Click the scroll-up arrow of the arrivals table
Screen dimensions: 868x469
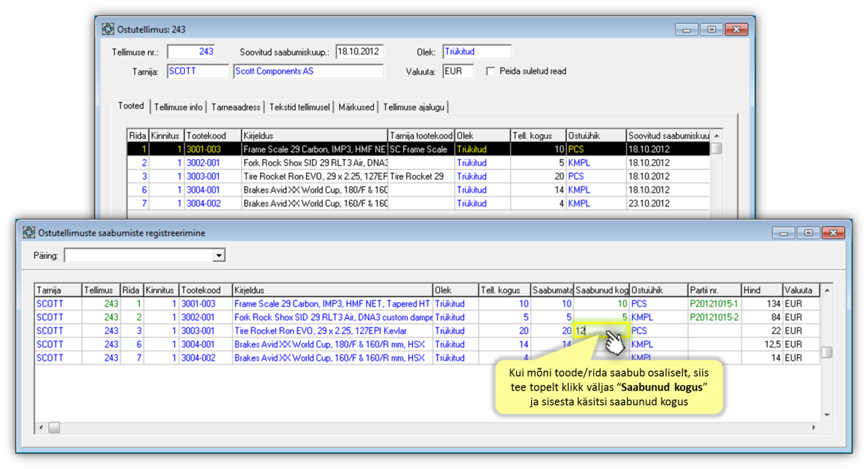tap(827, 290)
